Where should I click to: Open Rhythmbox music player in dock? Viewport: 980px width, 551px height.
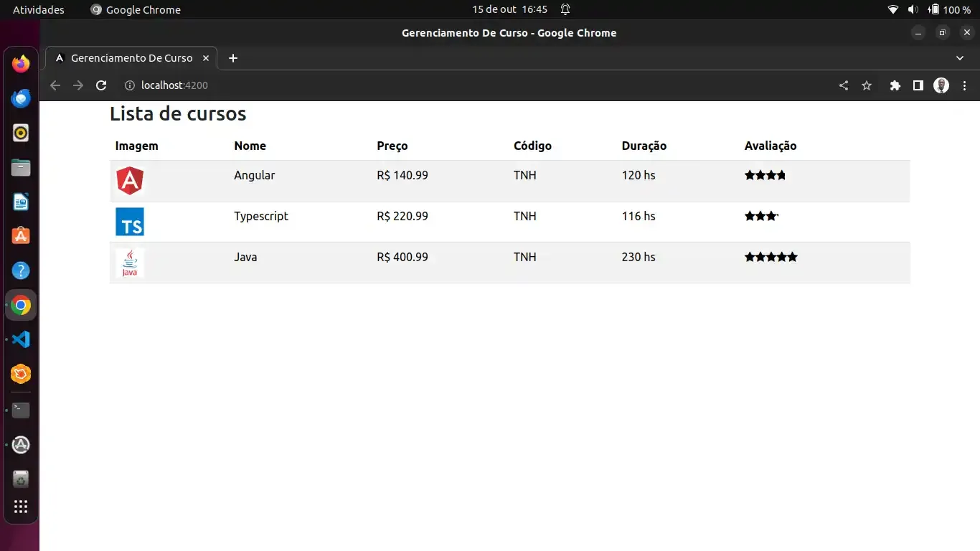coord(21,133)
